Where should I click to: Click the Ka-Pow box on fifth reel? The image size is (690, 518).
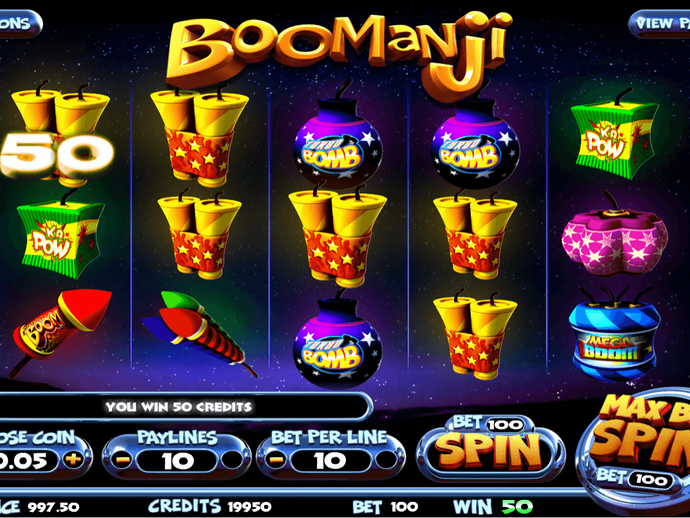click(x=615, y=136)
